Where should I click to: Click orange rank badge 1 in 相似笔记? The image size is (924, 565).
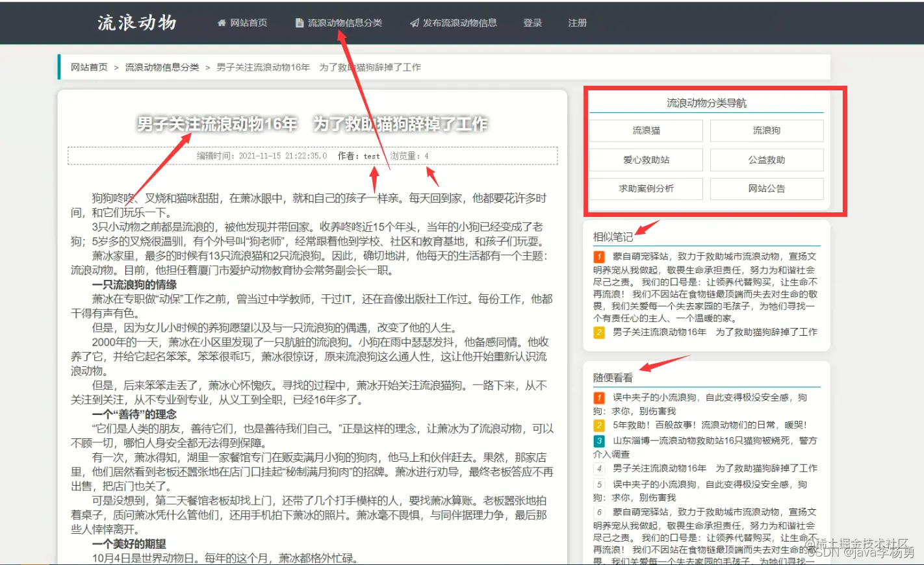pos(599,257)
